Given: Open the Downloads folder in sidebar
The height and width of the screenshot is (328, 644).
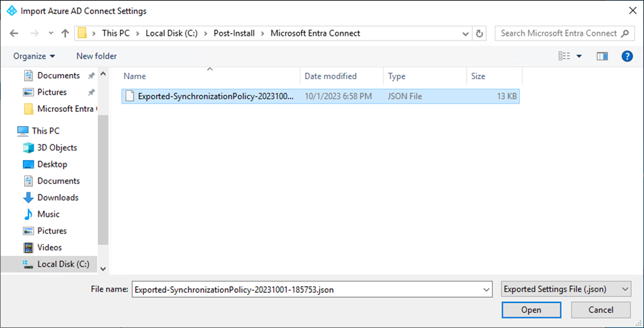Looking at the screenshot, I should pyautogui.click(x=57, y=198).
